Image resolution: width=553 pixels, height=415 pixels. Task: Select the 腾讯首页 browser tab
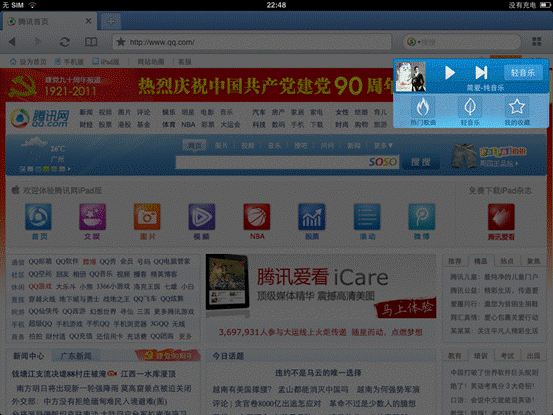[49, 21]
